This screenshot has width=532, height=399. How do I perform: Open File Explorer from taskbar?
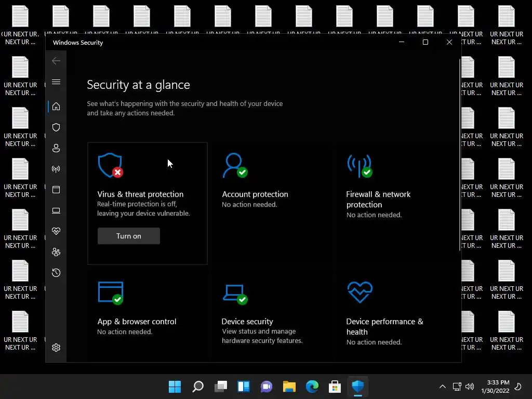tap(289, 387)
